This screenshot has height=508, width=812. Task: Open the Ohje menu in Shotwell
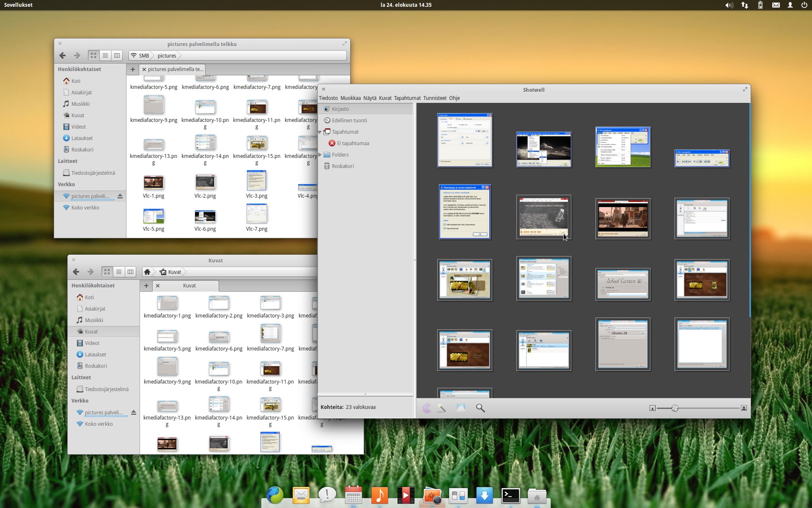[x=455, y=98]
